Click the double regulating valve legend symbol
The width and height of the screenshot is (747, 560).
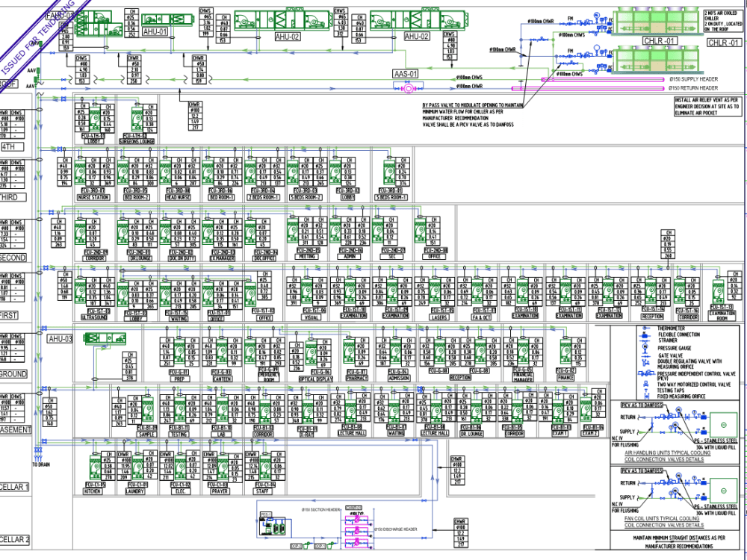646,364
